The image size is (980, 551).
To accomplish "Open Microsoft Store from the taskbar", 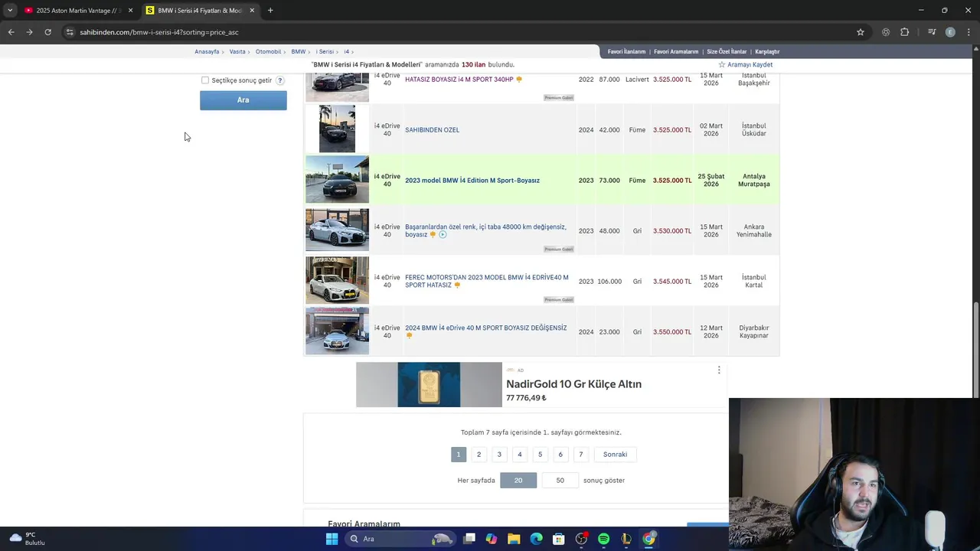I will click(559, 539).
